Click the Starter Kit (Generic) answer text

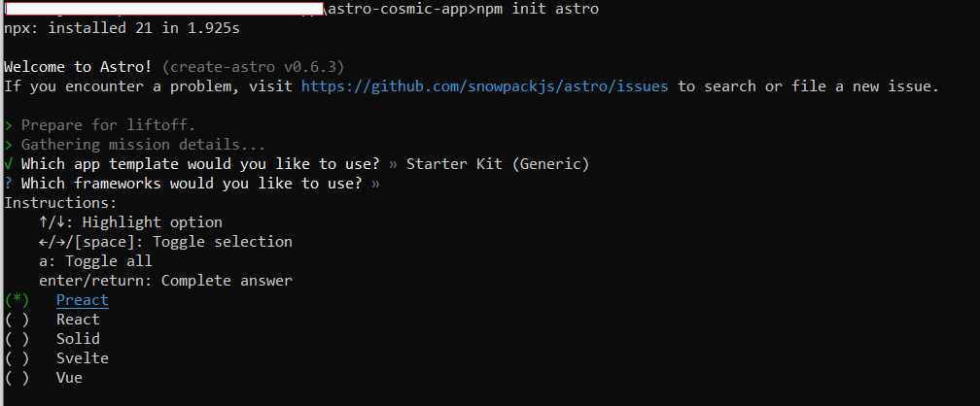pyautogui.click(x=498, y=164)
